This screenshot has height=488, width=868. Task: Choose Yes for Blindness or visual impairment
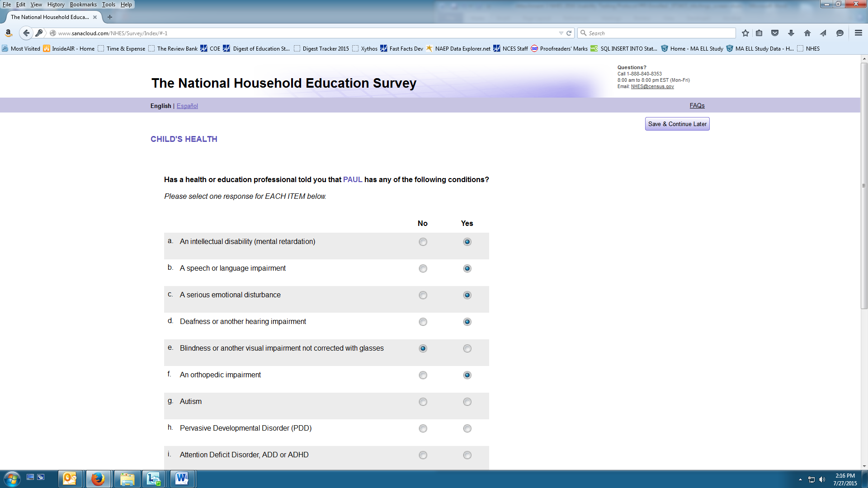pyautogui.click(x=467, y=348)
